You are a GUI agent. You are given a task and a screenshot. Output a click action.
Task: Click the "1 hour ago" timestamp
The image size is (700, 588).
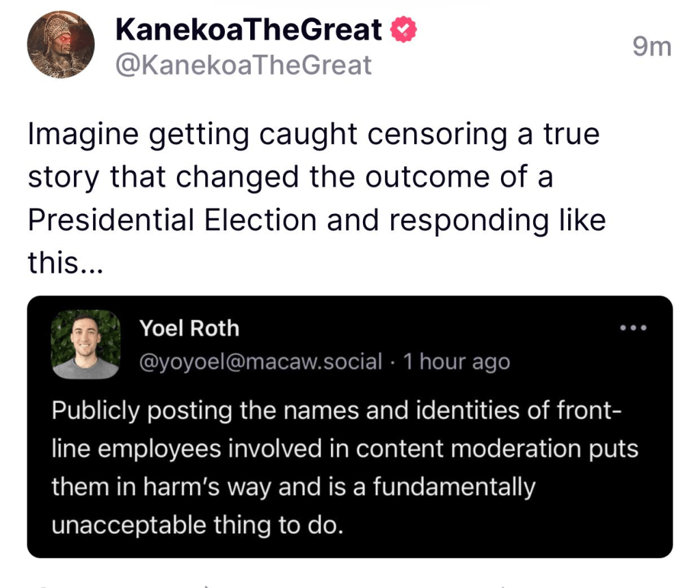point(457,362)
